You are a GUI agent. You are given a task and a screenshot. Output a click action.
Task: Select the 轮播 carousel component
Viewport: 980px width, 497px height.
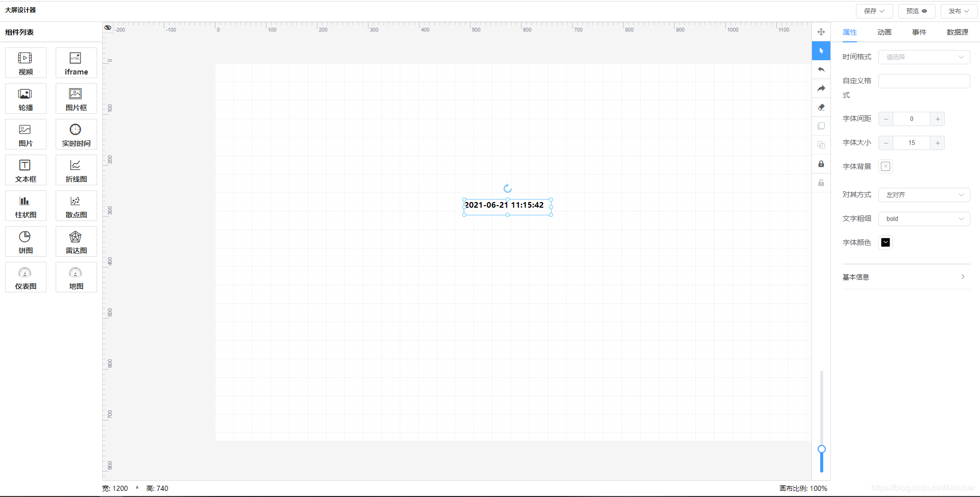26,98
